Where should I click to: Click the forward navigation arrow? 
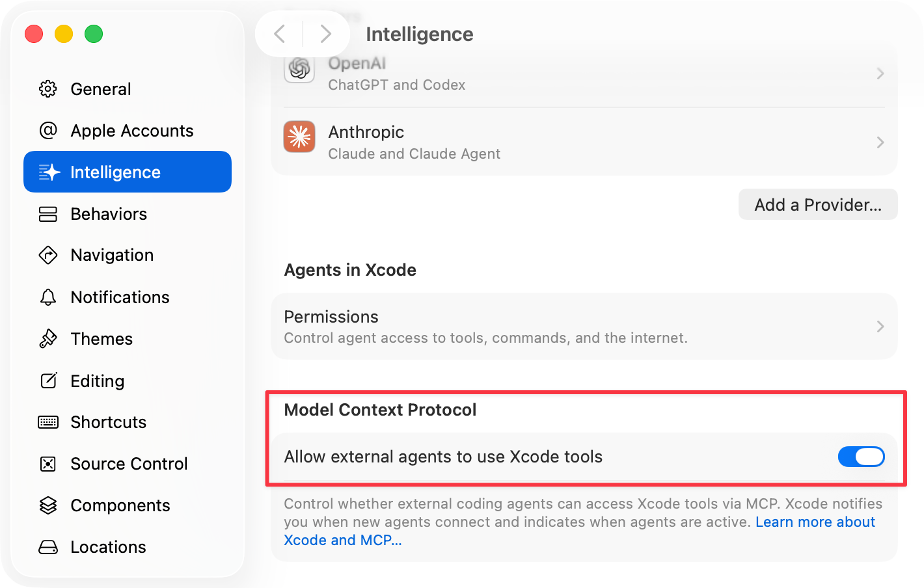(326, 34)
